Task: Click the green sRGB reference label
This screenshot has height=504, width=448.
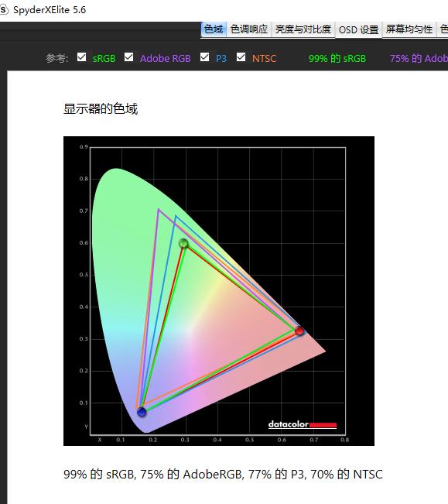Action: click(x=104, y=59)
